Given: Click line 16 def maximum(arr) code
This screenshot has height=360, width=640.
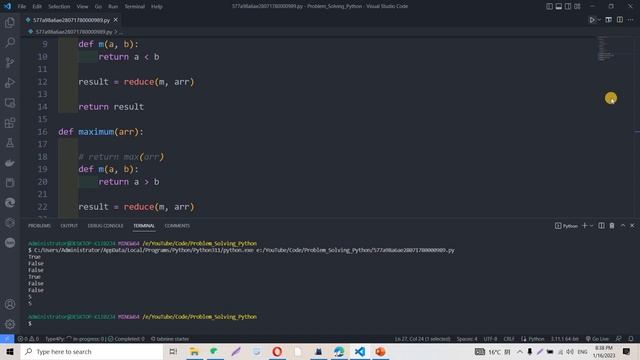Looking at the screenshot, I should tap(101, 132).
